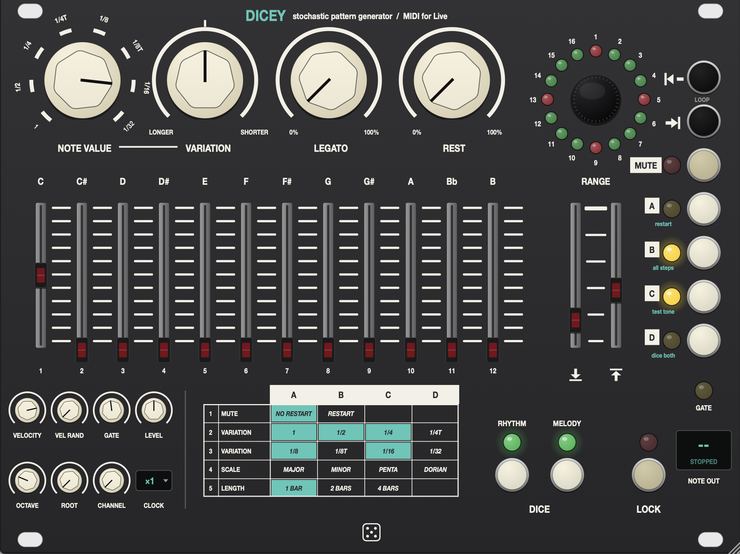Image resolution: width=740 pixels, height=554 pixels.
Task: Choose the PENTA scale cell
Action: [x=388, y=470]
